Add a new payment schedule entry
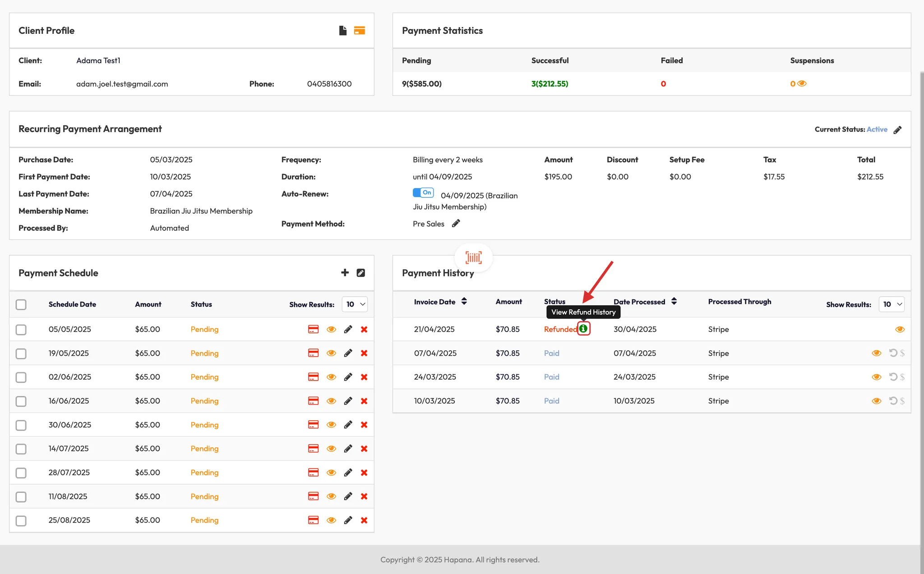Screen dimensions: 924x574 click(x=345, y=273)
